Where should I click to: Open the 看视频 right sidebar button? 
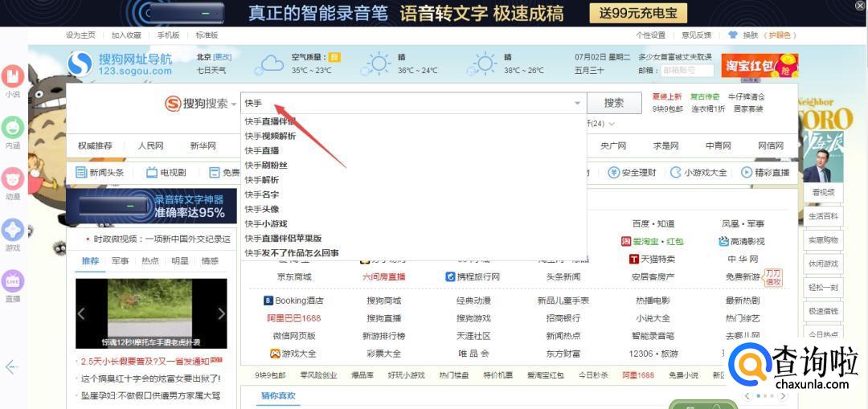823,193
